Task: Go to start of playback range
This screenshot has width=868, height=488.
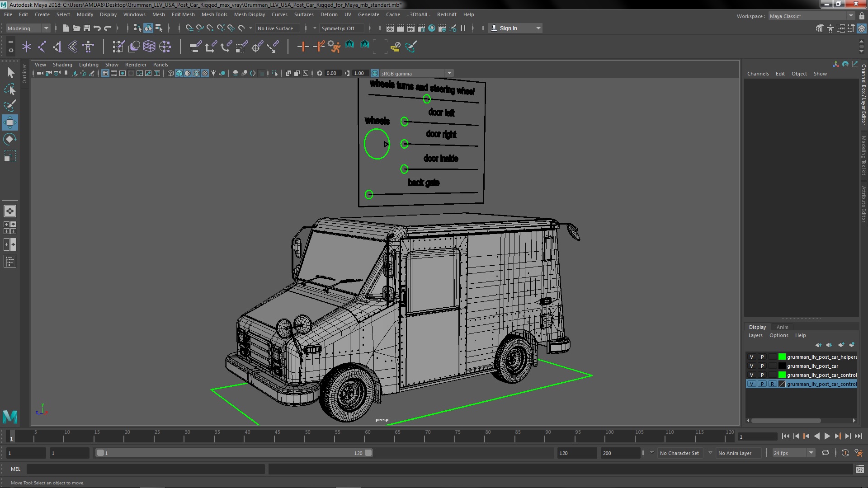Action: 785,436
